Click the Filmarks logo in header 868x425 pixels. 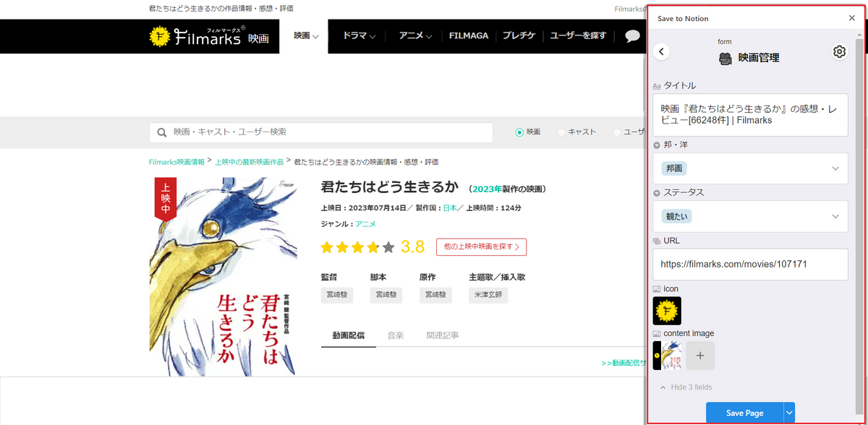coord(208,36)
